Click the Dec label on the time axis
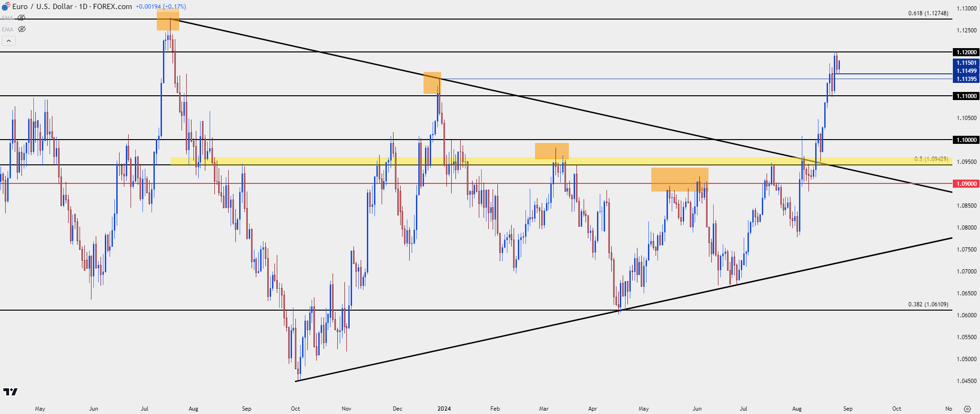 click(397, 408)
